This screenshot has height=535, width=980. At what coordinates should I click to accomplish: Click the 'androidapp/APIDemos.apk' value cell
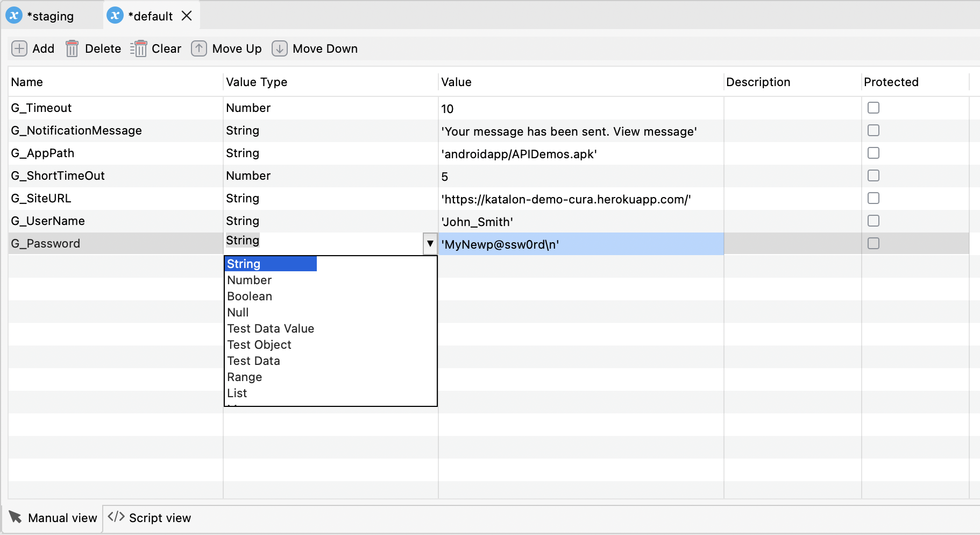(581, 153)
